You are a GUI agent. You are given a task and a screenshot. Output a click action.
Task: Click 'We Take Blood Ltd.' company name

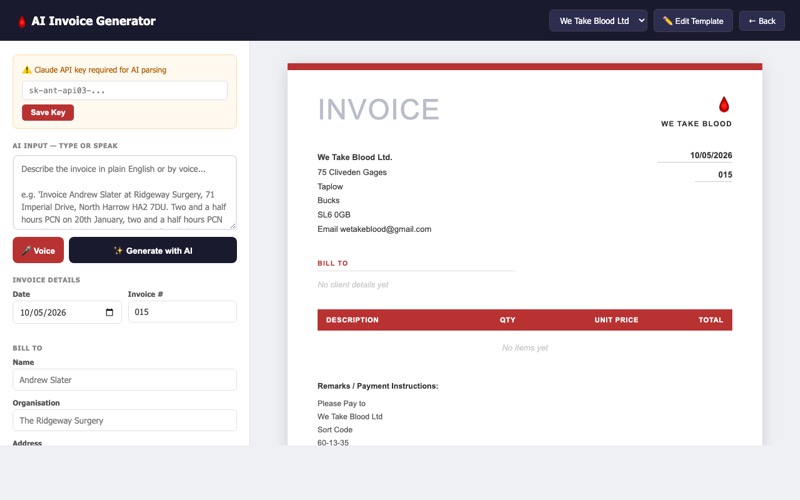pos(355,157)
